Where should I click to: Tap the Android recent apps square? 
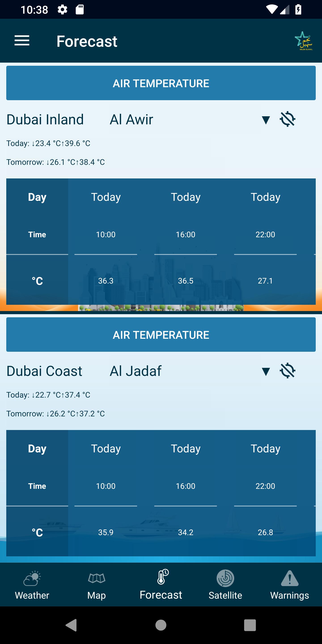click(x=250, y=625)
